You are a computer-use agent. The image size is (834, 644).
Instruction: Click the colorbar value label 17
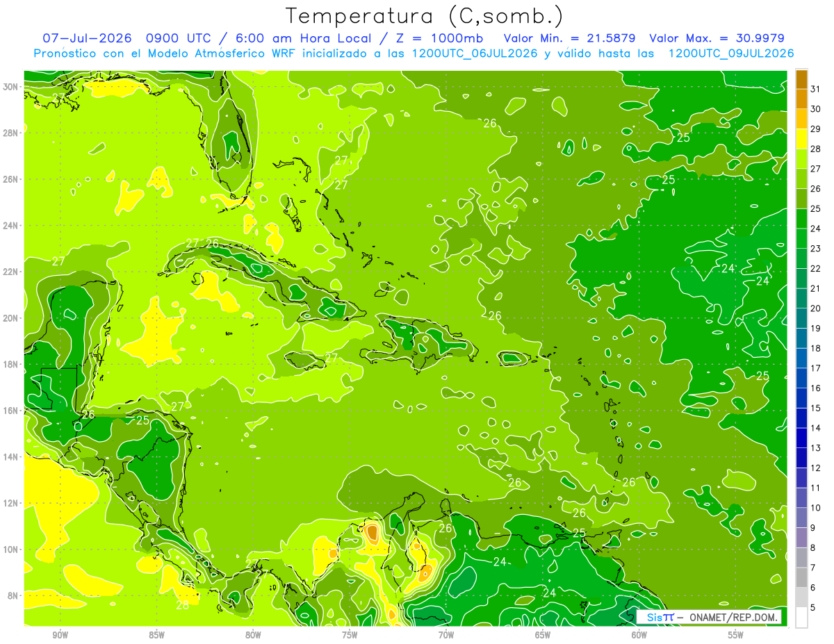(x=816, y=368)
